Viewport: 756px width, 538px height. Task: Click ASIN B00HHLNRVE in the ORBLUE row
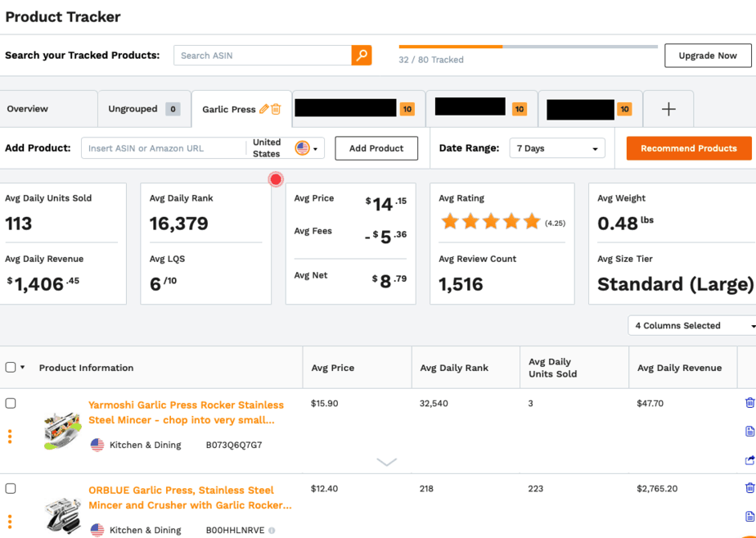coord(236,531)
